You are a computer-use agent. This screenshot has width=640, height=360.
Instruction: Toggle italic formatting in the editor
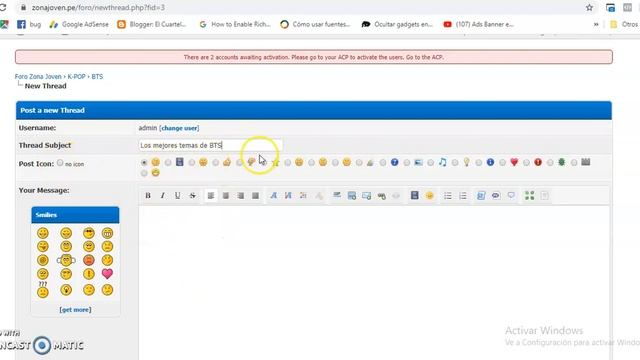(x=163, y=196)
